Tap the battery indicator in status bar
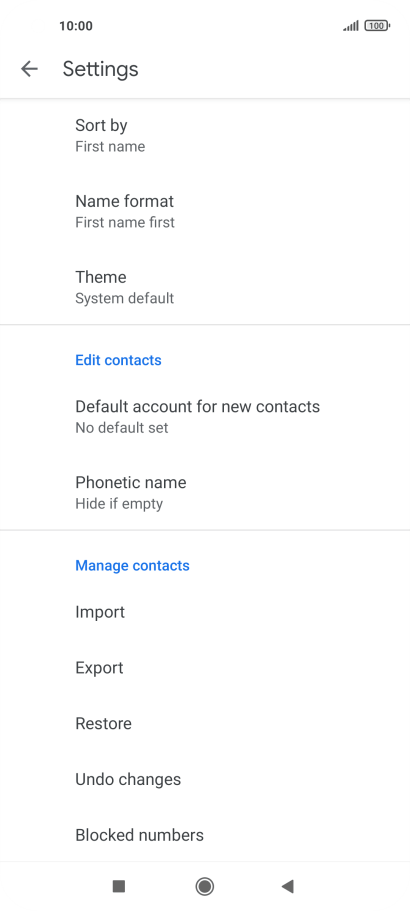 377,26
